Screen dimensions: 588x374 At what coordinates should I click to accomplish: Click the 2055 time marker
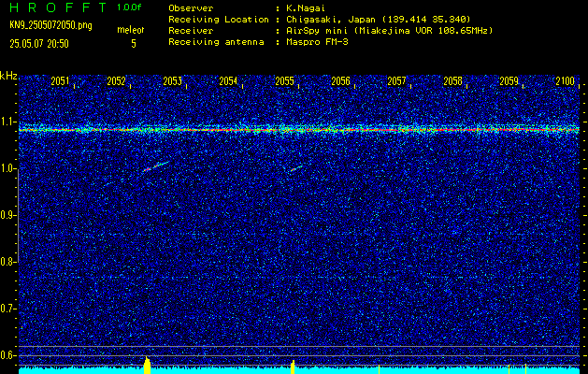pos(284,81)
